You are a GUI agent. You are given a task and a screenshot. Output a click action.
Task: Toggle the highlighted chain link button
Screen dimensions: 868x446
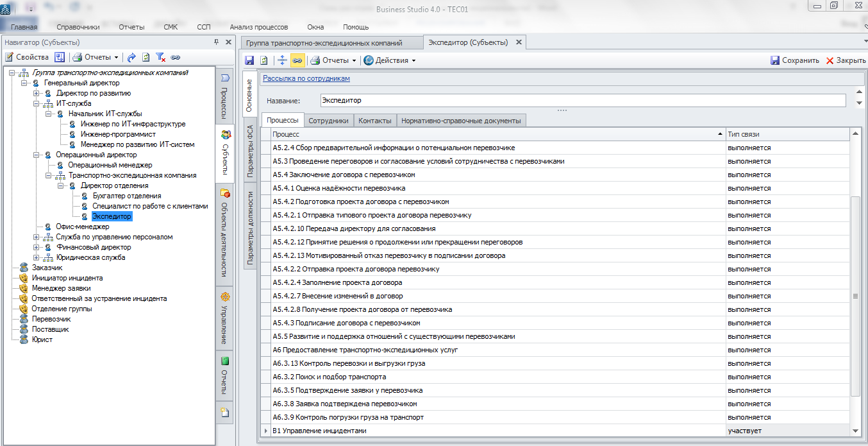coord(297,60)
